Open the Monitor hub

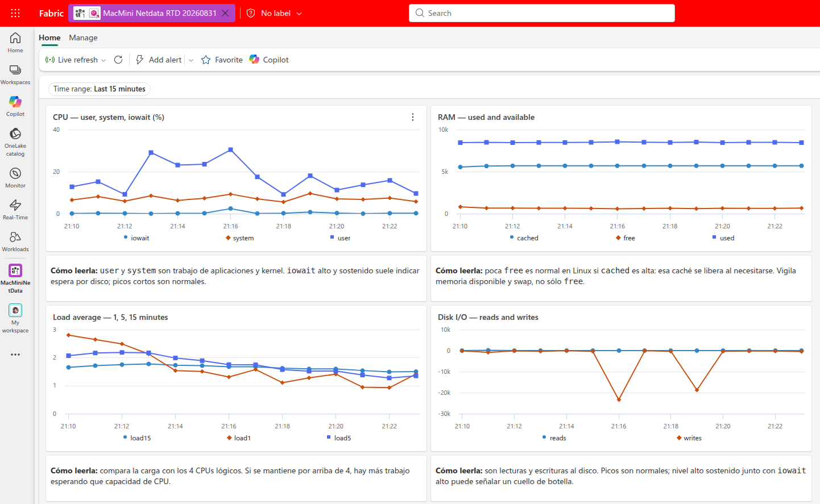coord(15,178)
